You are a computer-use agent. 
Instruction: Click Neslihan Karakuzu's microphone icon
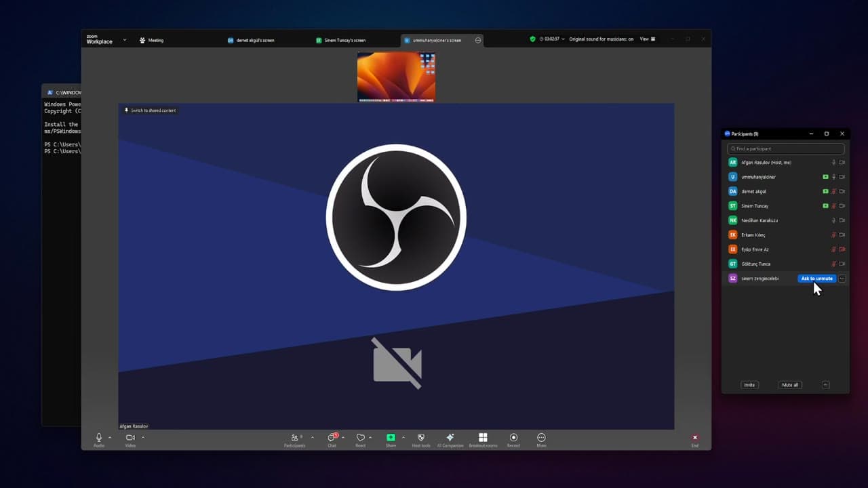pyautogui.click(x=834, y=220)
